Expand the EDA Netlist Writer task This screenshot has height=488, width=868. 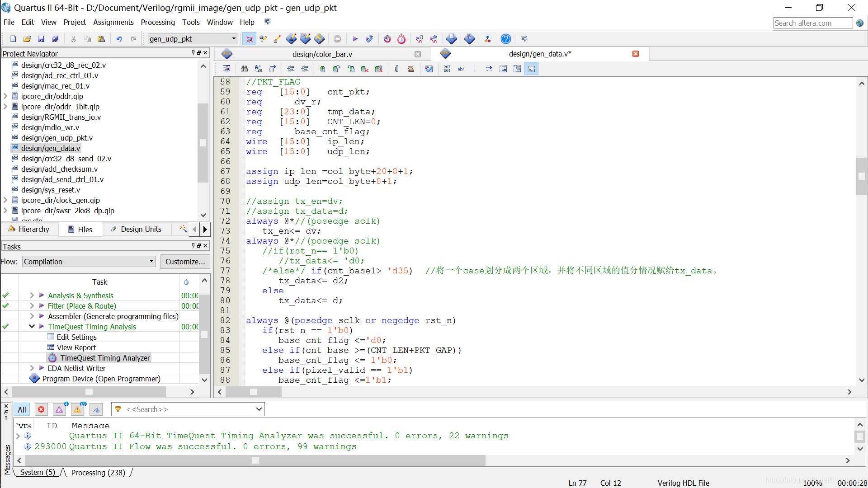tap(32, 368)
